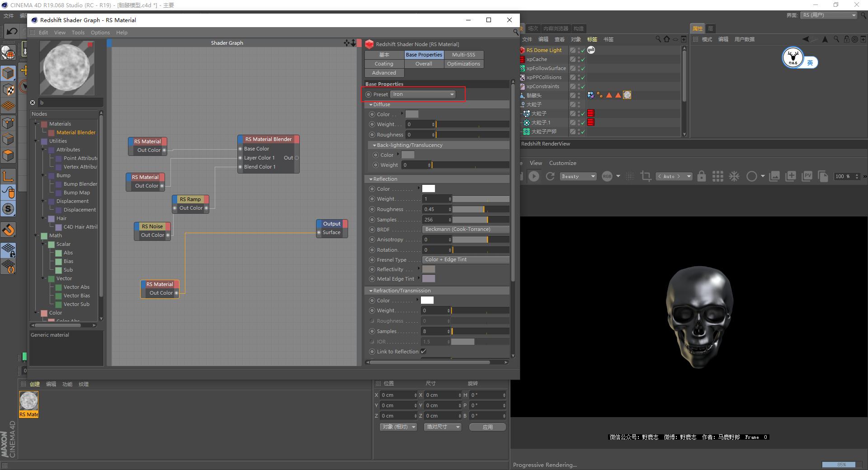
Task: Select the texture mode checkerboard cube
Action: pos(9,90)
